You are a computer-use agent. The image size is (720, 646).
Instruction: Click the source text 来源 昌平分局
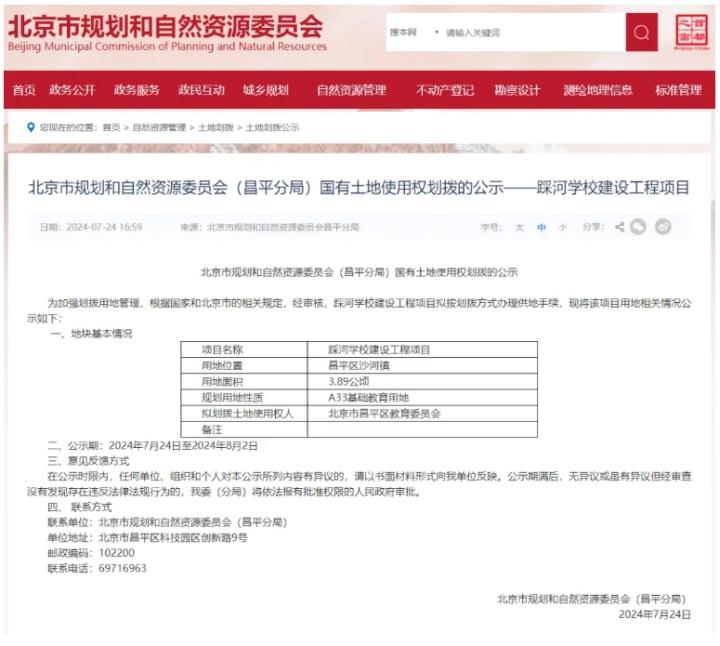pos(270,227)
